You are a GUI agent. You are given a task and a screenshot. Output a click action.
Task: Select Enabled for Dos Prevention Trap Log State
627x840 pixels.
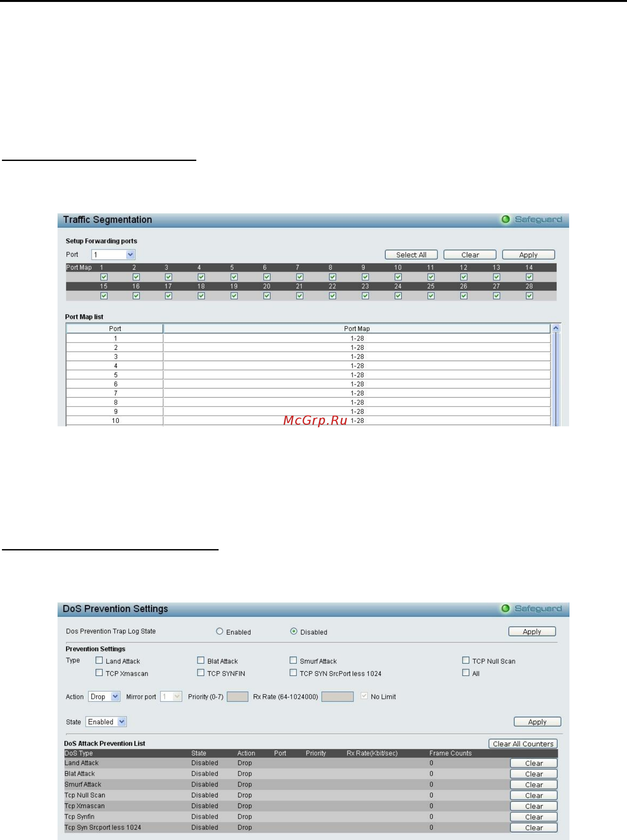[219, 631]
